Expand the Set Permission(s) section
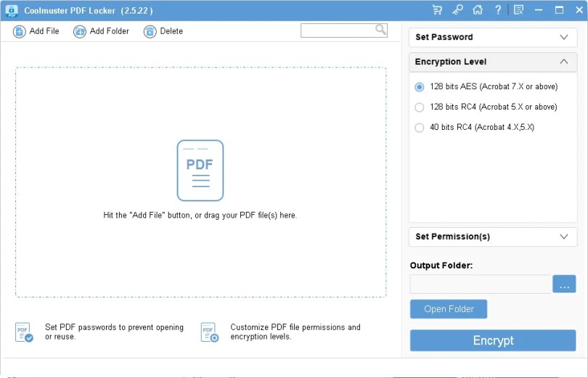Image resolution: width=588 pixels, height=378 pixels. pos(493,237)
